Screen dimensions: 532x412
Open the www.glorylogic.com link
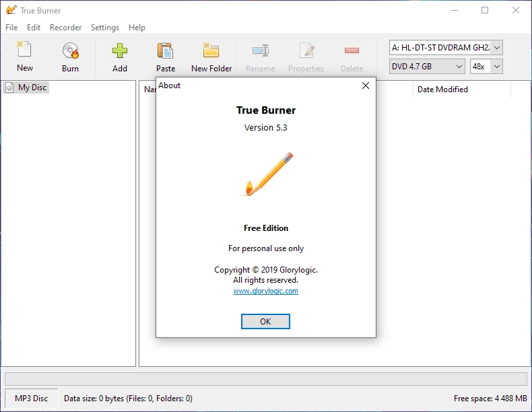click(x=265, y=291)
